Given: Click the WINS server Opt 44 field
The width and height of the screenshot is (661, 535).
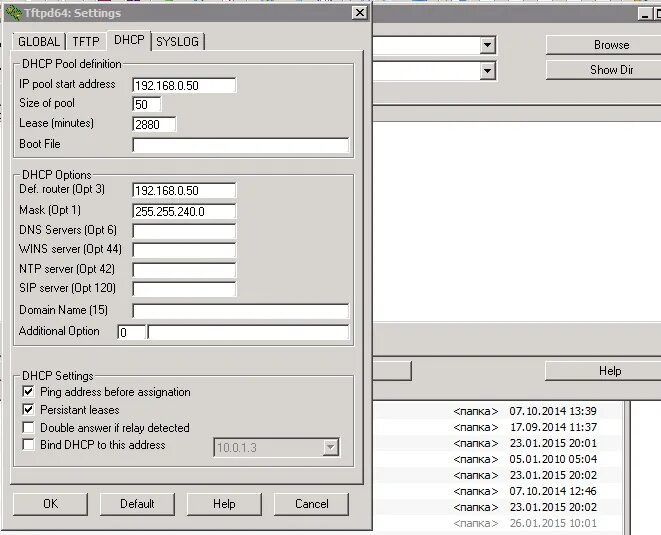Looking at the screenshot, I should pos(184,250).
